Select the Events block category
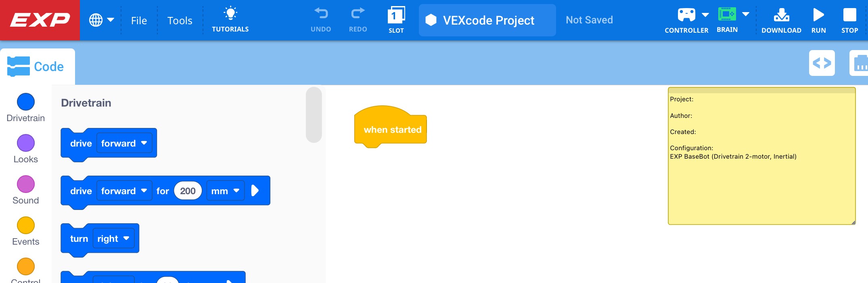This screenshot has width=868, height=283. (26, 225)
